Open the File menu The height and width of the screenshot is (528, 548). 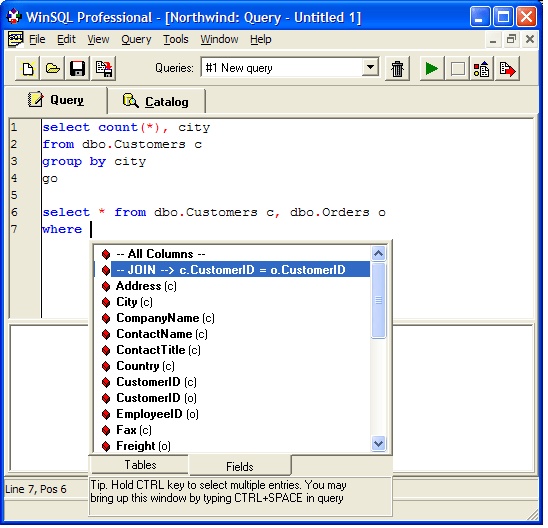pyautogui.click(x=37, y=39)
